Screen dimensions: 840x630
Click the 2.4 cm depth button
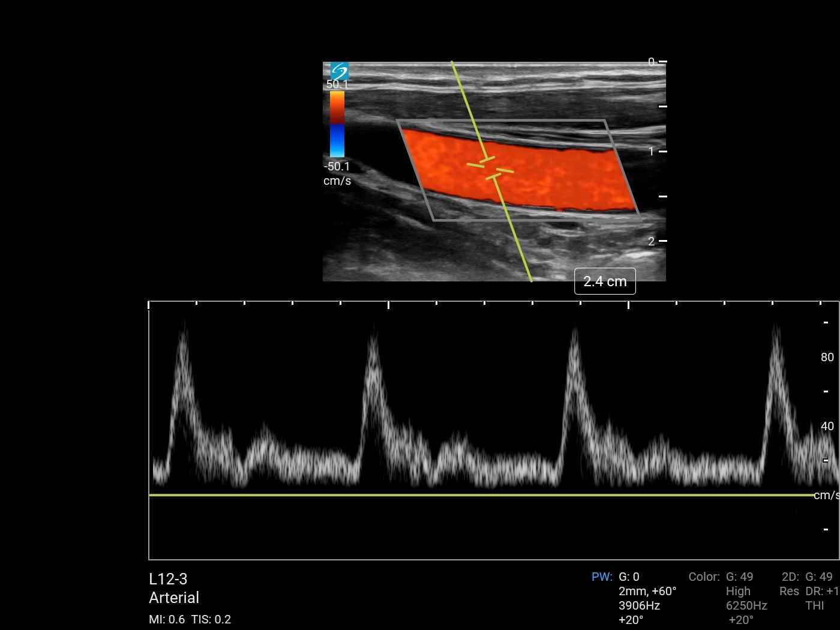click(605, 281)
